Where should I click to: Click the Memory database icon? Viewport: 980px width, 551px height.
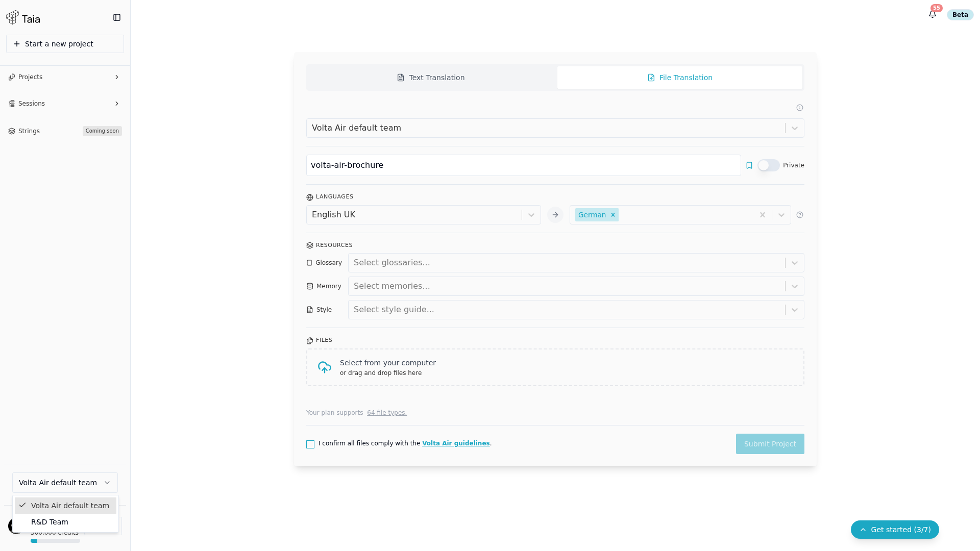310,286
